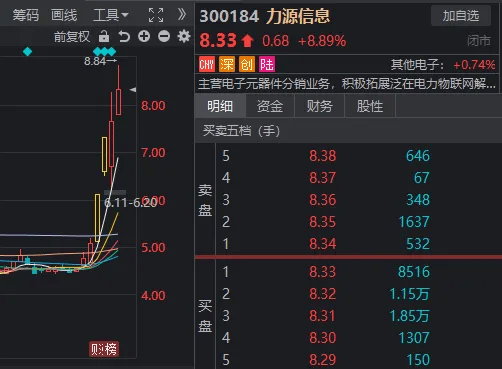Viewport: 502px width, 369px height.
Task: Click the 财榜 marker on the chart
Action: tap(104, 349)
